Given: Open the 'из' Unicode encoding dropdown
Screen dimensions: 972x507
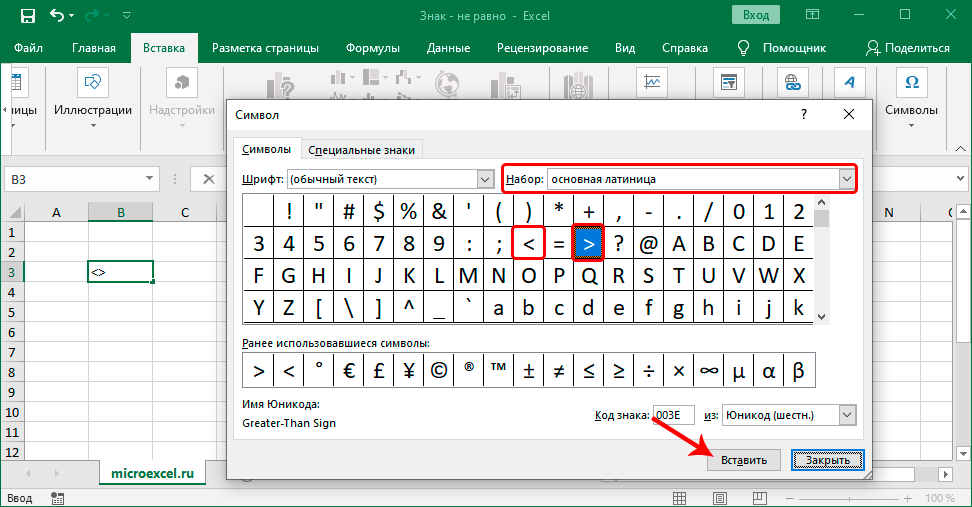Looking at the screenshot, I should click(847, 415).
